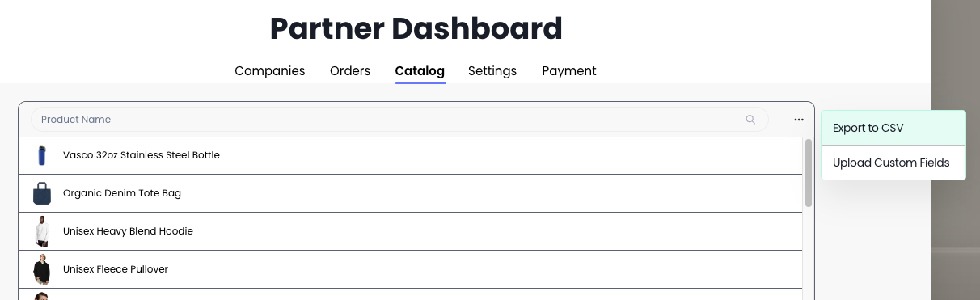Click the Heavy Blend Hoodie thumbnail
The image size is (980, 300).
[x=42, y=231]
